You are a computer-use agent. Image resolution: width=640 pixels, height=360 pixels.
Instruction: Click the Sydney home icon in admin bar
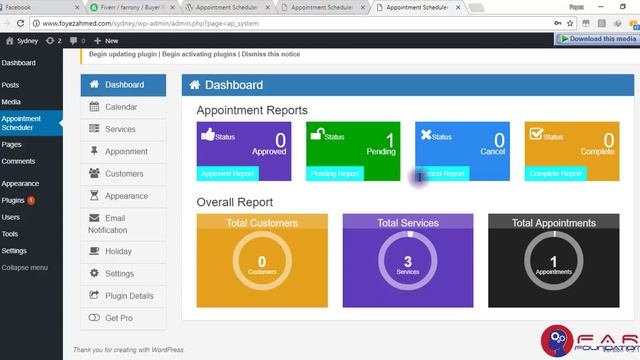(x=10, y=41)
